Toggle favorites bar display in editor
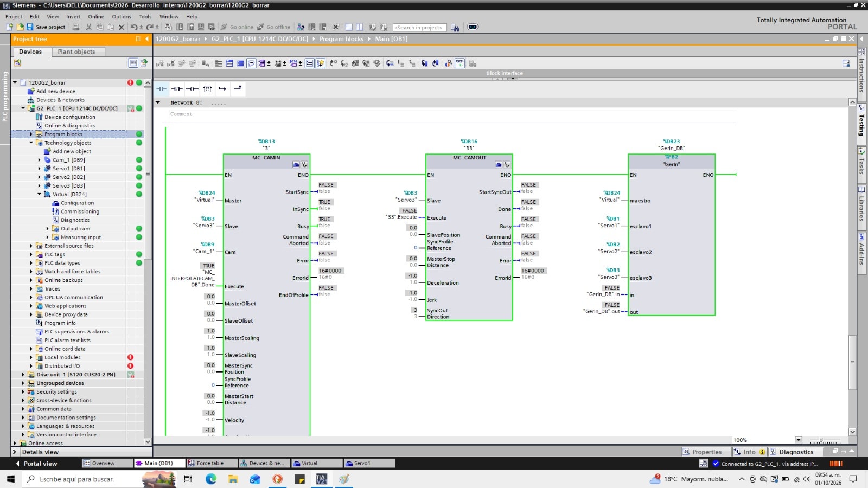 [x=321, y=63]
